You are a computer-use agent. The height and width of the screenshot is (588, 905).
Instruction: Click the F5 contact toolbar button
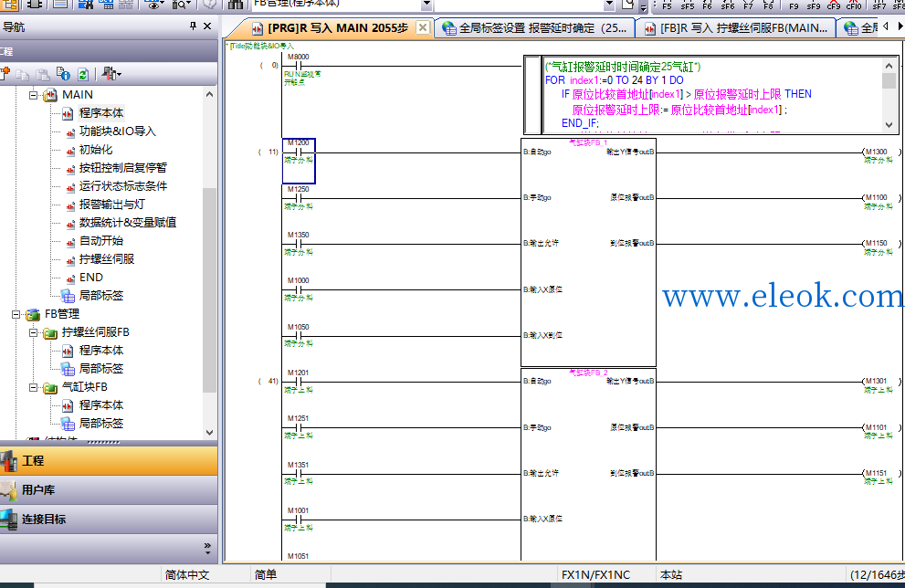point(667,5)
